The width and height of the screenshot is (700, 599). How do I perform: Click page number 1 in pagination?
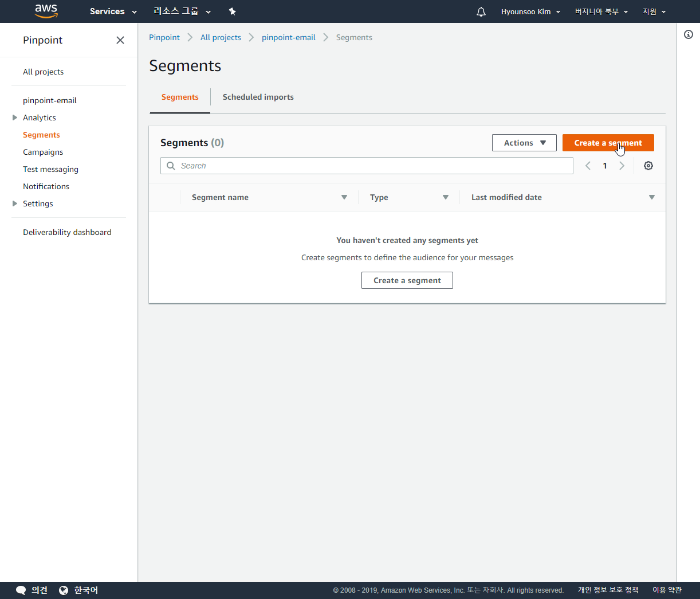pos(605,166)
